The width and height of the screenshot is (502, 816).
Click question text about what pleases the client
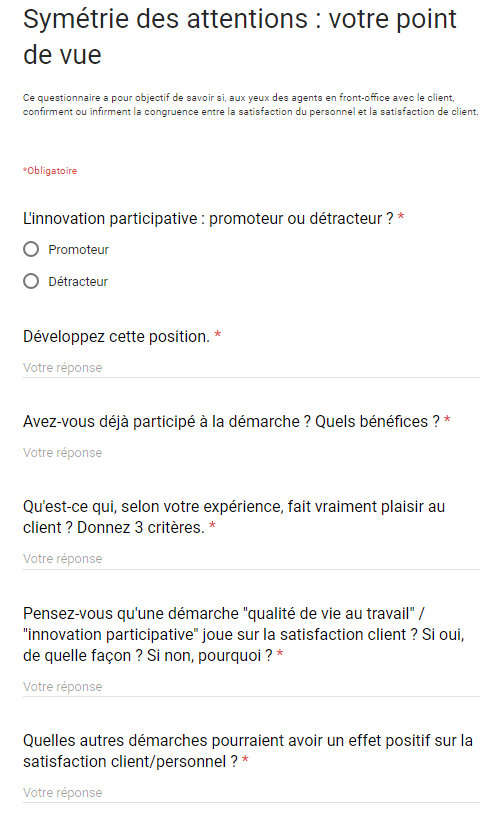234,517
